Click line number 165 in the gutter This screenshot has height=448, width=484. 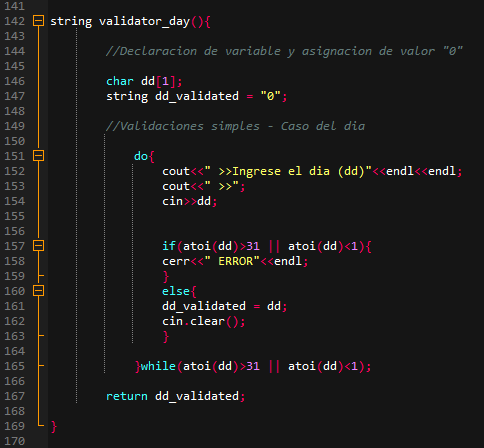(x=14, y=366)
